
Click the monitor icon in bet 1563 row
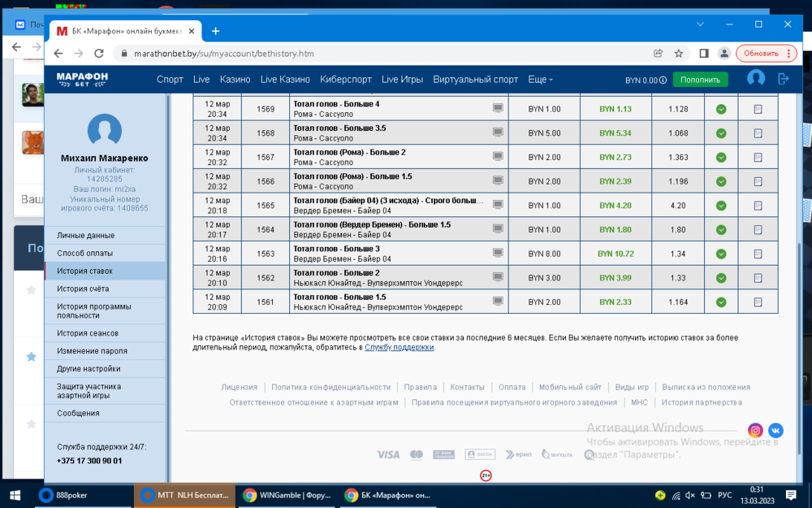(x=498, y=254)
